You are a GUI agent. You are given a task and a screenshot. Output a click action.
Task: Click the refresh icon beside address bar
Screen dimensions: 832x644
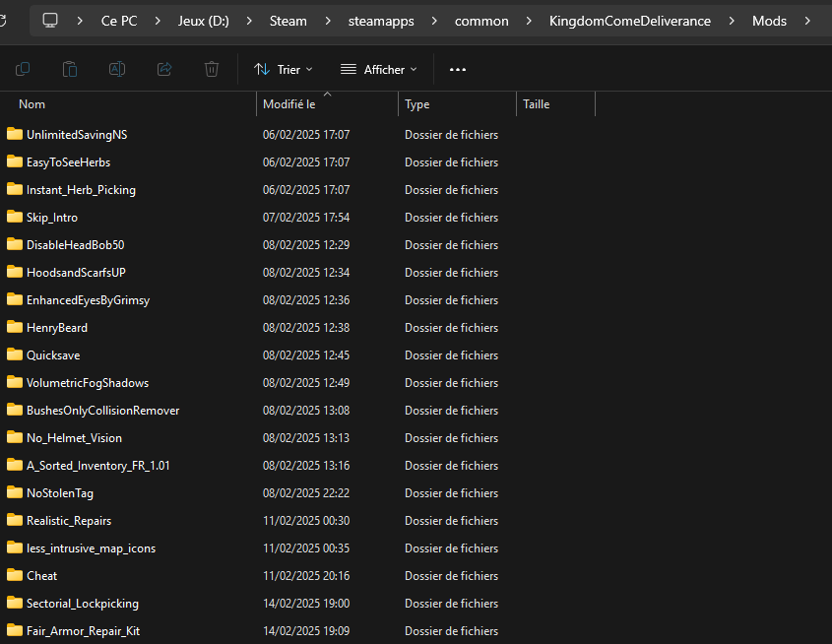click(3, 21)
